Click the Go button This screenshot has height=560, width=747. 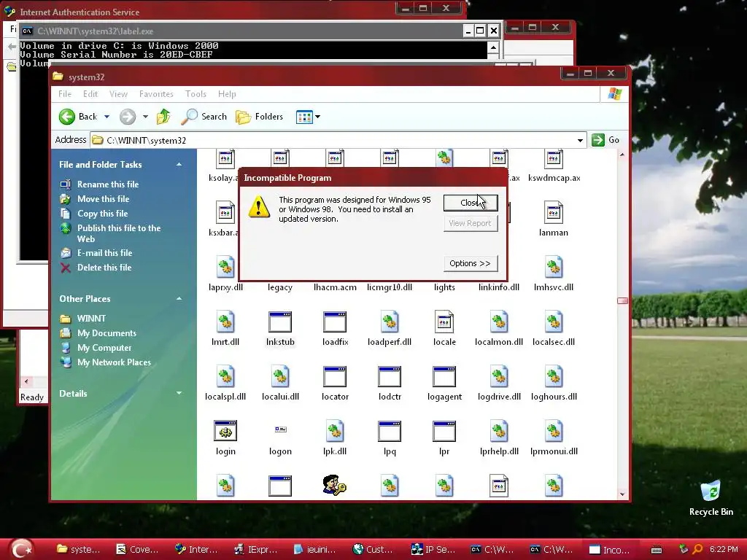click(605, 140)
